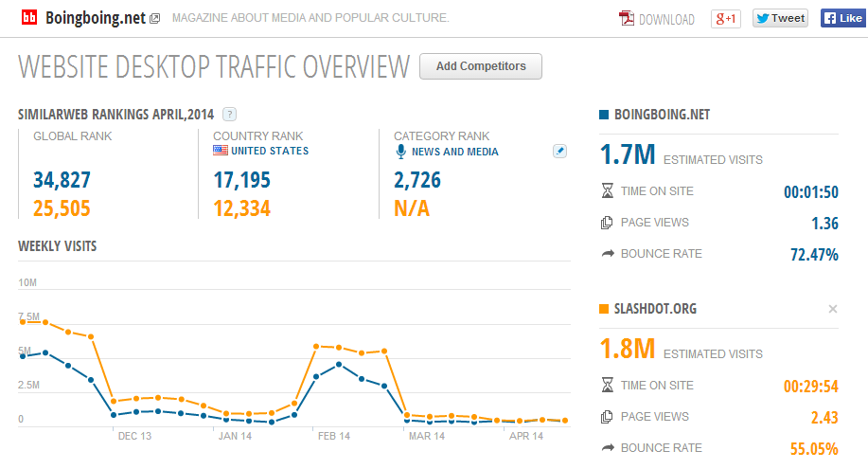Click the DOWNLOAD link text
The image size is (868, 469).
pos(666,20)
